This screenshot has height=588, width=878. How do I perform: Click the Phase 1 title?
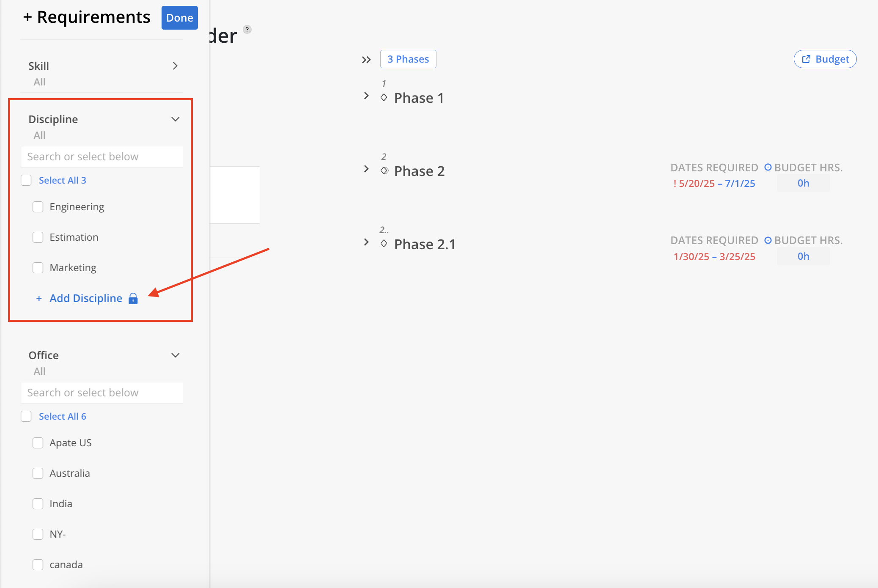[x=419, y=98]
